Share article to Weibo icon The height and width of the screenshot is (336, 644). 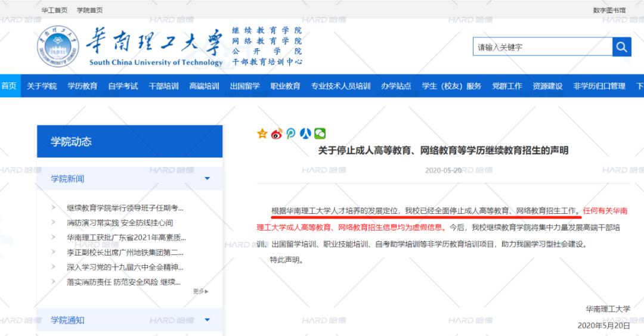pos(277,133)
